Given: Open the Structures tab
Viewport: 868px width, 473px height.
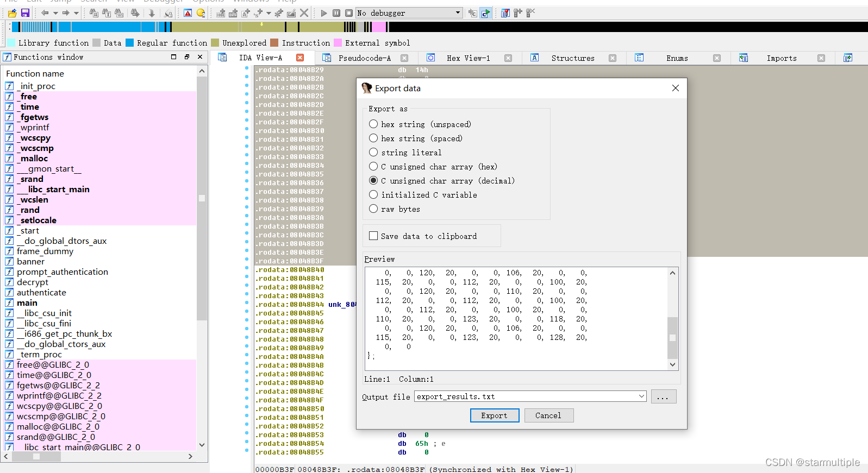Looking at the screenshot, I should (x=573, y=58).
